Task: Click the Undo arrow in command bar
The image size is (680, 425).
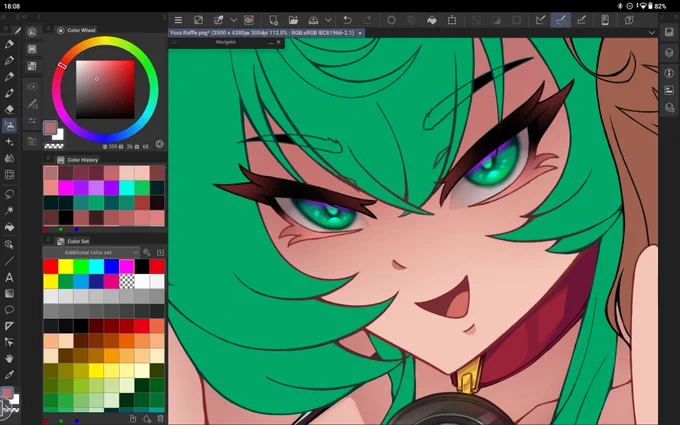Action: click(347, 20)
